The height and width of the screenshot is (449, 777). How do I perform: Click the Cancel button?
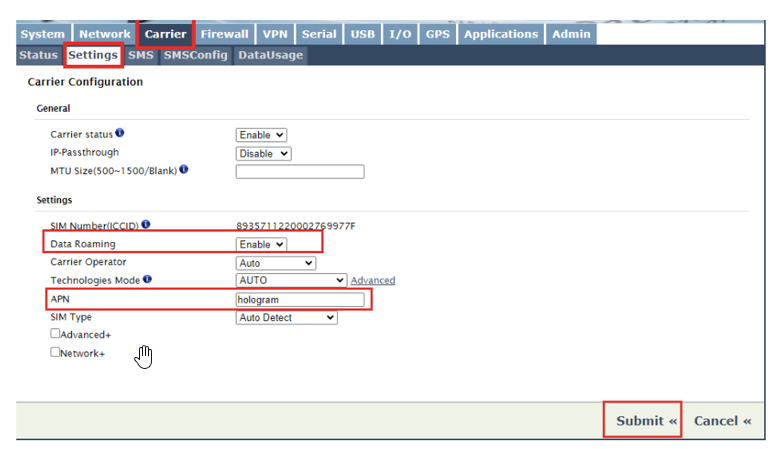(x=722, y=421)
